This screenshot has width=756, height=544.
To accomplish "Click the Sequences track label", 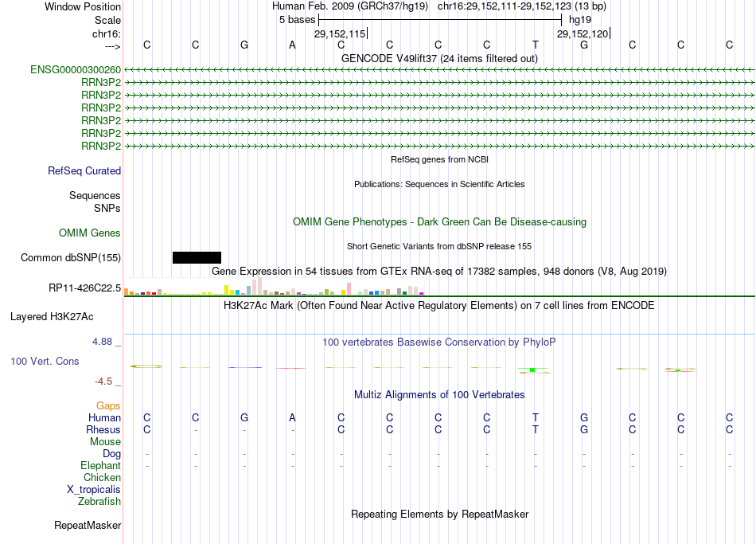I will [x=95, y=195].
